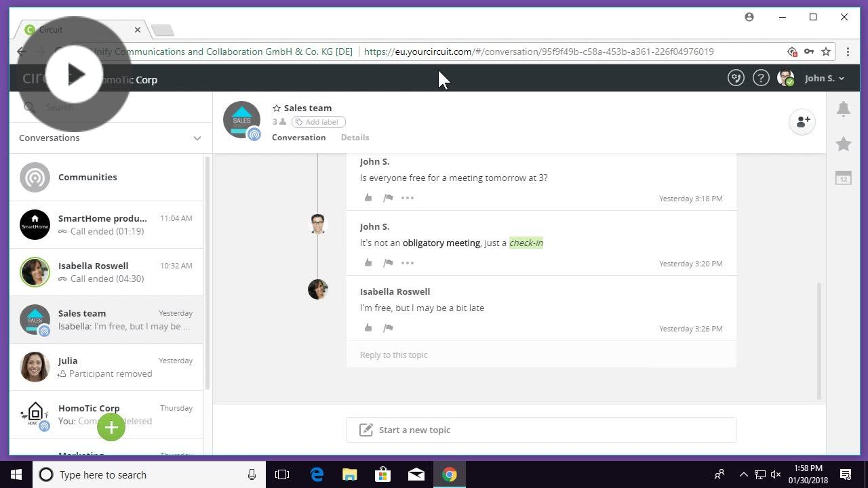
Task: Close the Circuit browser tab
Action: pos(138,30)
